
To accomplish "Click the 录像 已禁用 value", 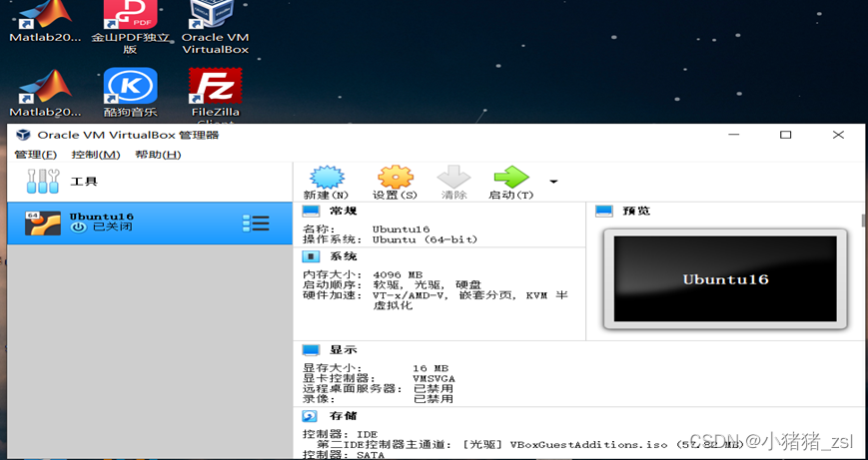I will point(434,398).
